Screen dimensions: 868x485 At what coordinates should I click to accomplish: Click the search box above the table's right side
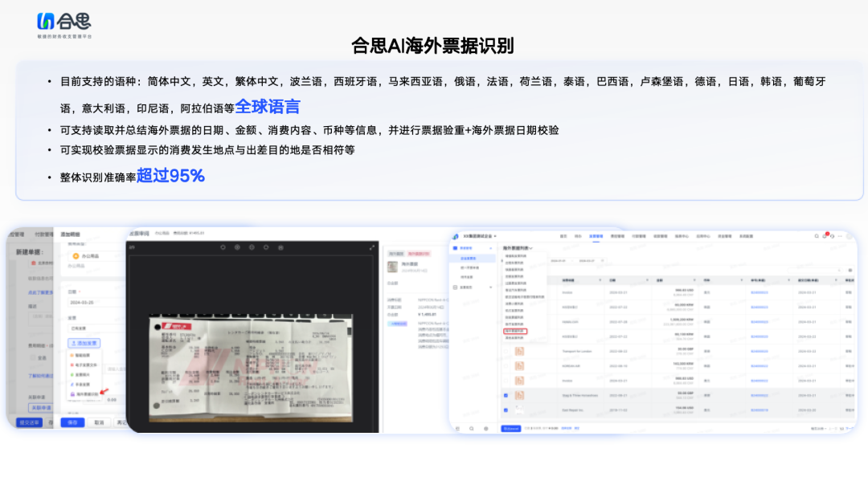click(815, 271)
